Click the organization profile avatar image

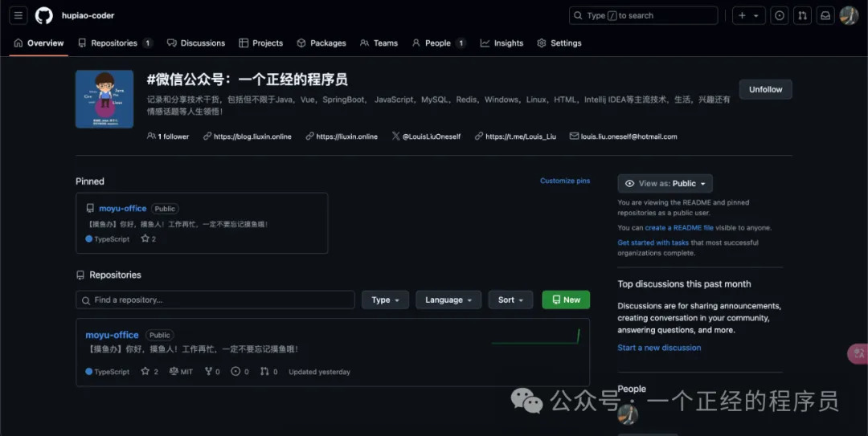104,99
